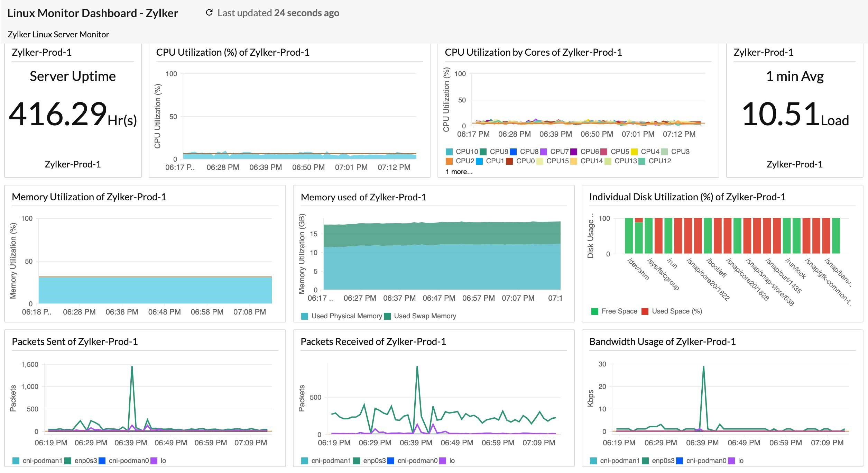Toggle CPU6 series in cores legend
This screenshot has width=868, height=473.
(x=585, y=152)
